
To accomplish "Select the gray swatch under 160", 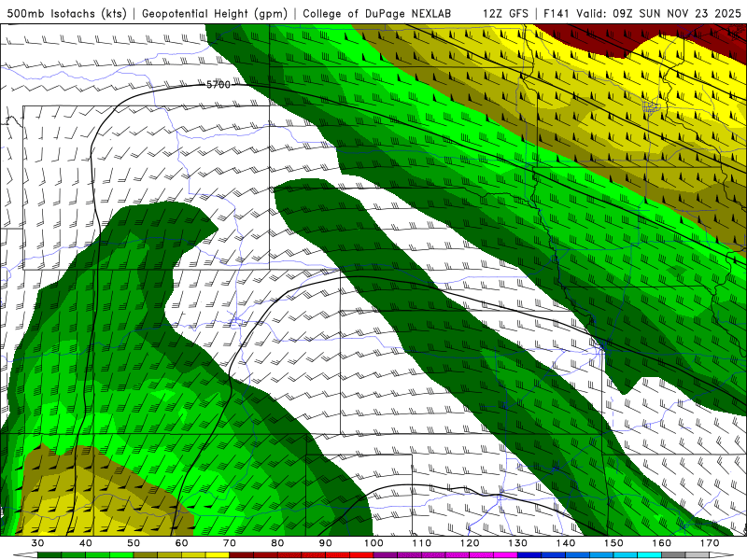I will point(673,555).
